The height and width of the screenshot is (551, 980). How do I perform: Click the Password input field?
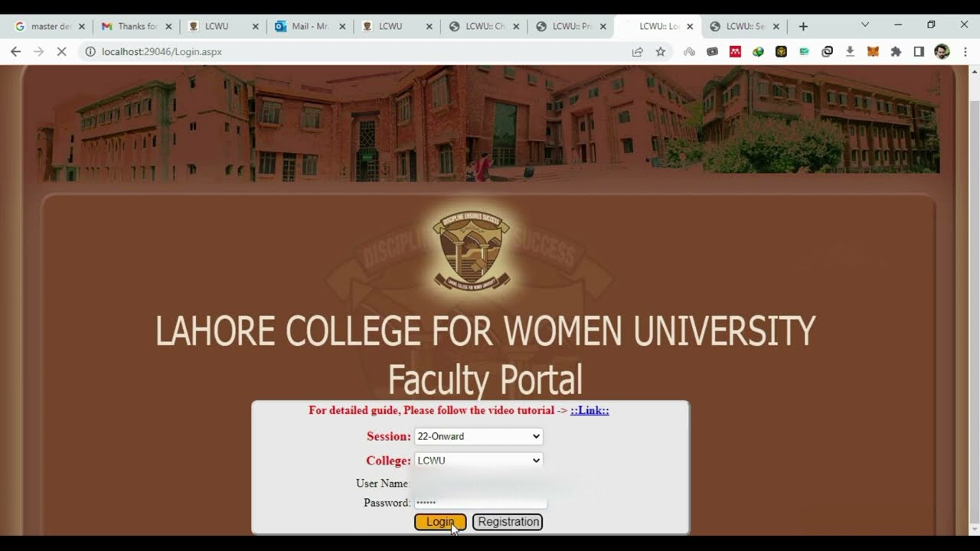(x=480, y=503)
